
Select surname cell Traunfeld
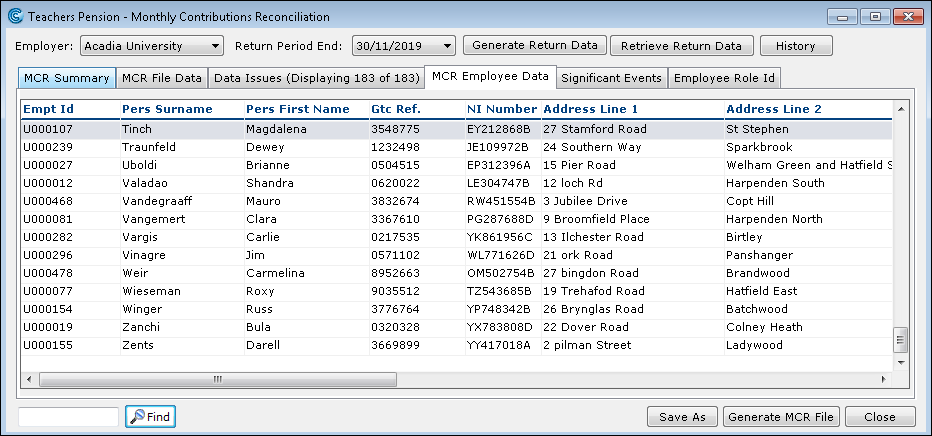coord(182,147)
